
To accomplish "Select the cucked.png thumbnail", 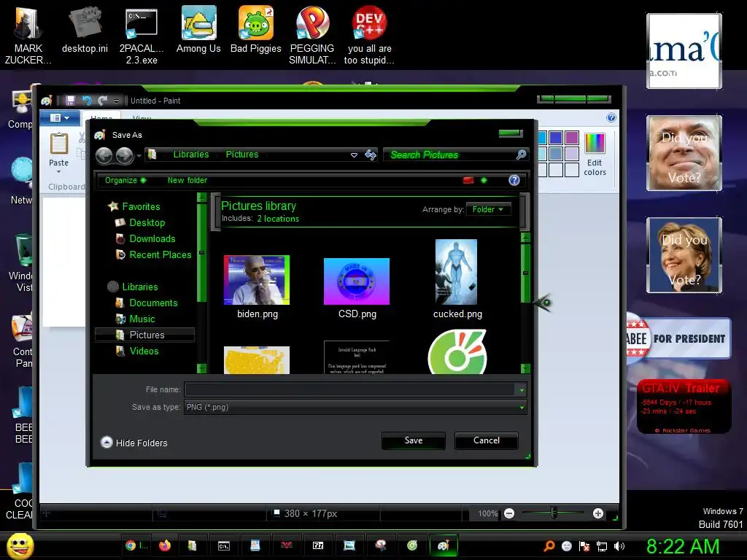I will coord(456,272).
